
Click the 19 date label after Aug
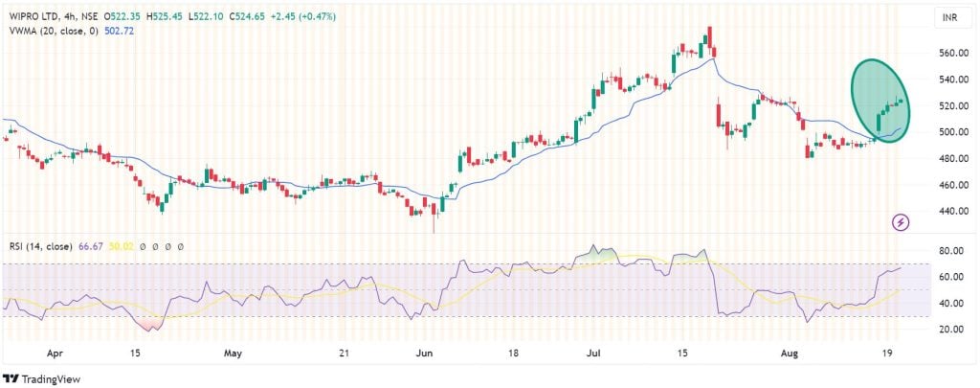[889, 353]
